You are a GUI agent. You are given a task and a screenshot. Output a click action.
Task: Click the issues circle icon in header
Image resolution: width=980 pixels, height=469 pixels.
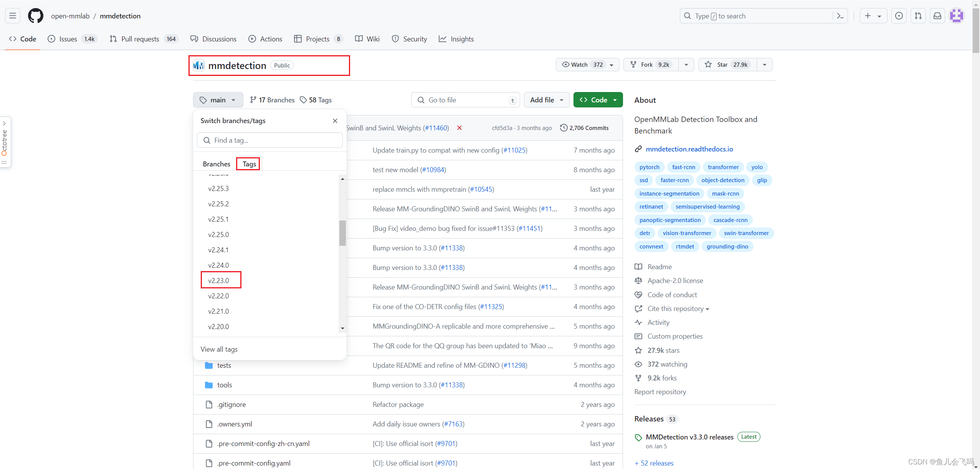coord(899,16)
